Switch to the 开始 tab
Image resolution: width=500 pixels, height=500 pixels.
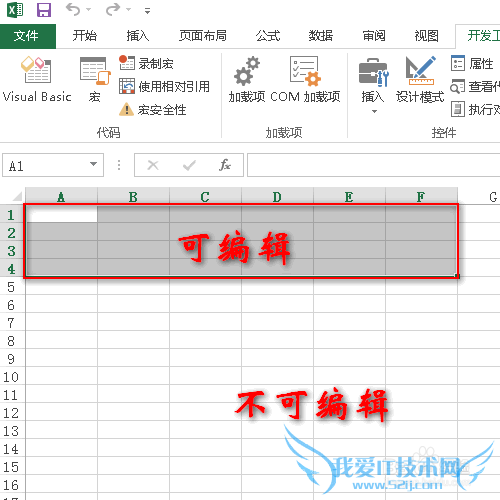[85, 36]
